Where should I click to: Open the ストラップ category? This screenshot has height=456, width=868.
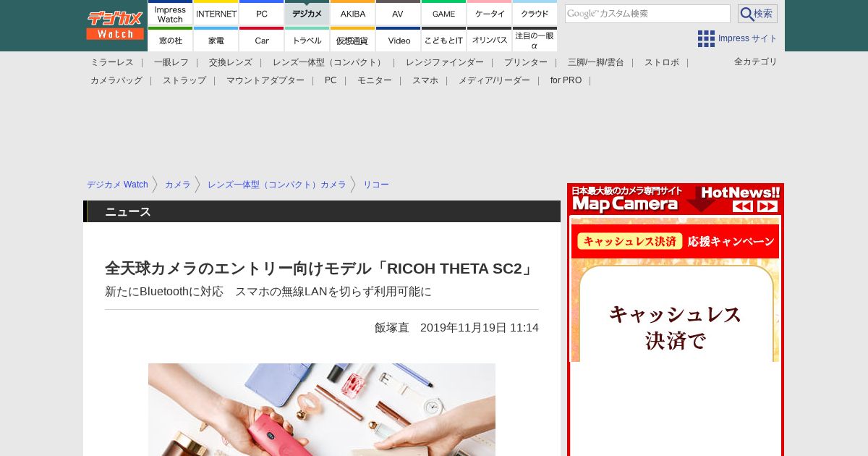184,80
